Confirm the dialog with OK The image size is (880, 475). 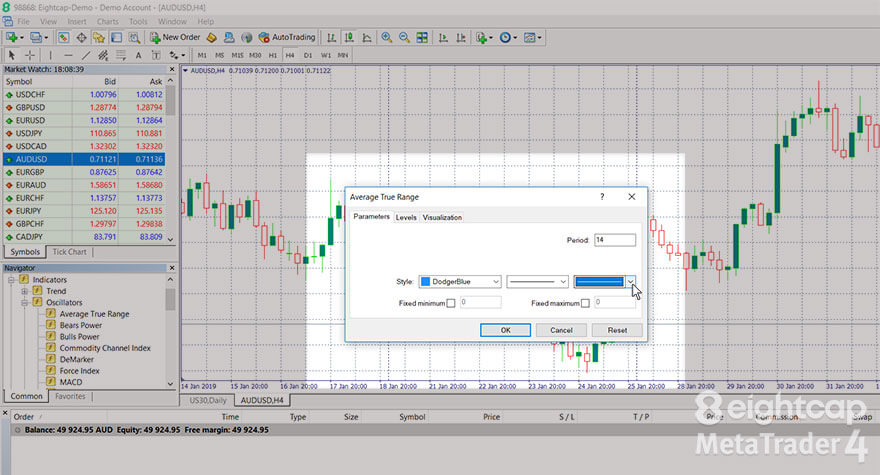[x=506, y=330]
